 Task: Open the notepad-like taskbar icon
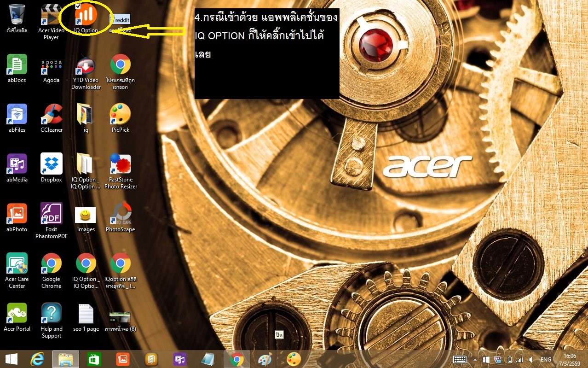[x=208, y=359]
